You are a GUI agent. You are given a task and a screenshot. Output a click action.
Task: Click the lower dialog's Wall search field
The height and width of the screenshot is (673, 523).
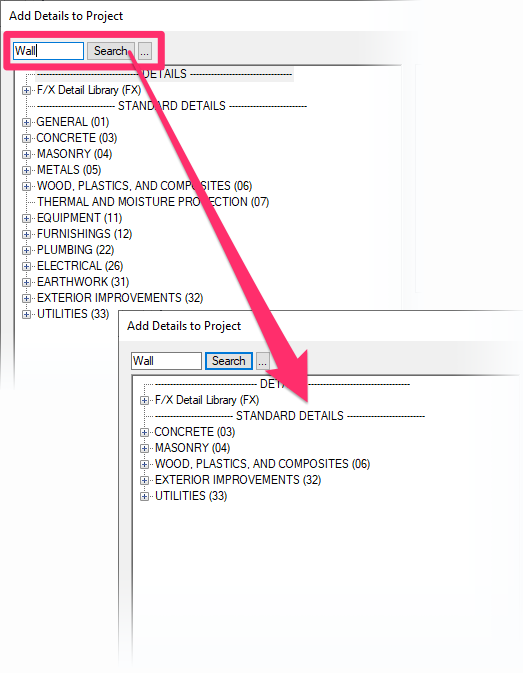click(x=166, y=361)
